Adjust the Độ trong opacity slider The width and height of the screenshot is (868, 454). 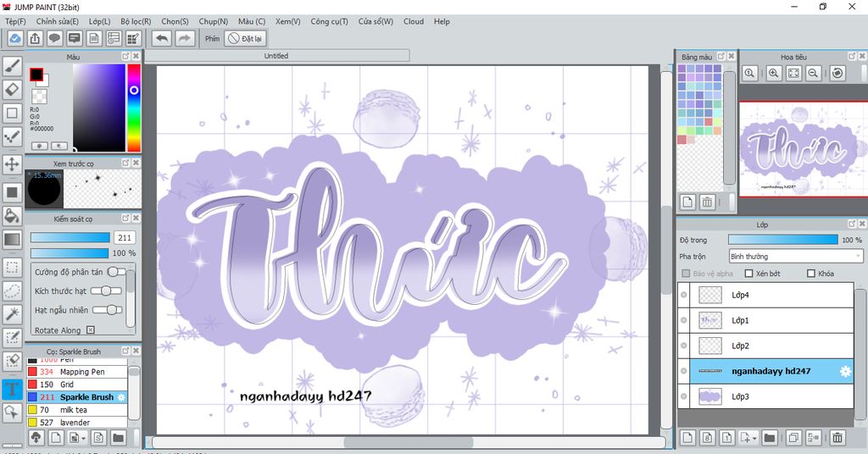coord(782,240)
